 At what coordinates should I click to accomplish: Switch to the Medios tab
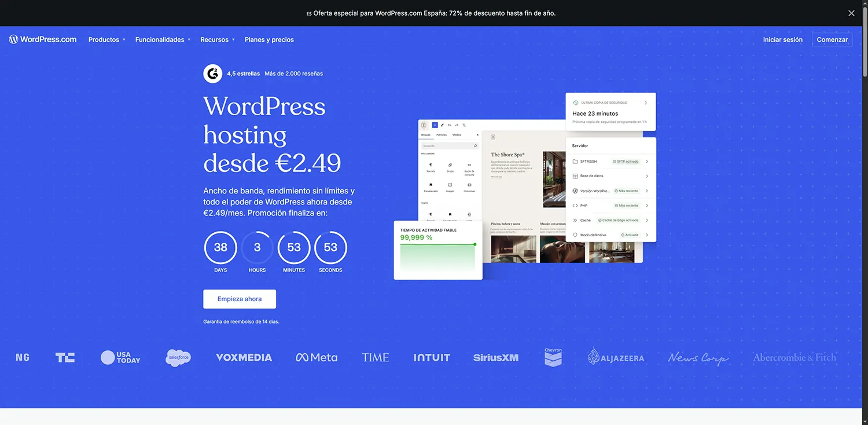pos(457,135)
